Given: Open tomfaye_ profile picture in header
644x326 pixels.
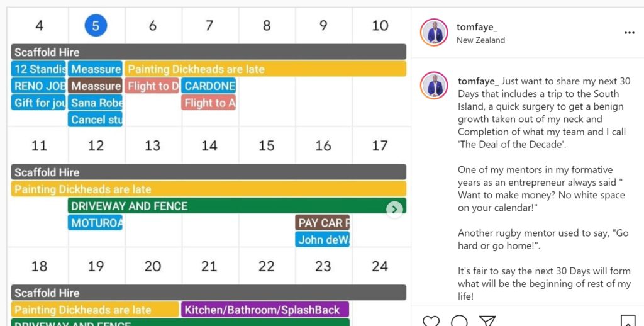Looking at the screenshot, I should 434,32.
